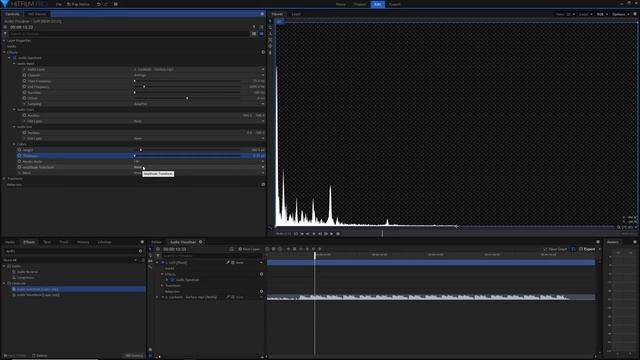This screenshot has width=640, height=360.
Task: Collapse the Audio End group
Action: [14, 127]
